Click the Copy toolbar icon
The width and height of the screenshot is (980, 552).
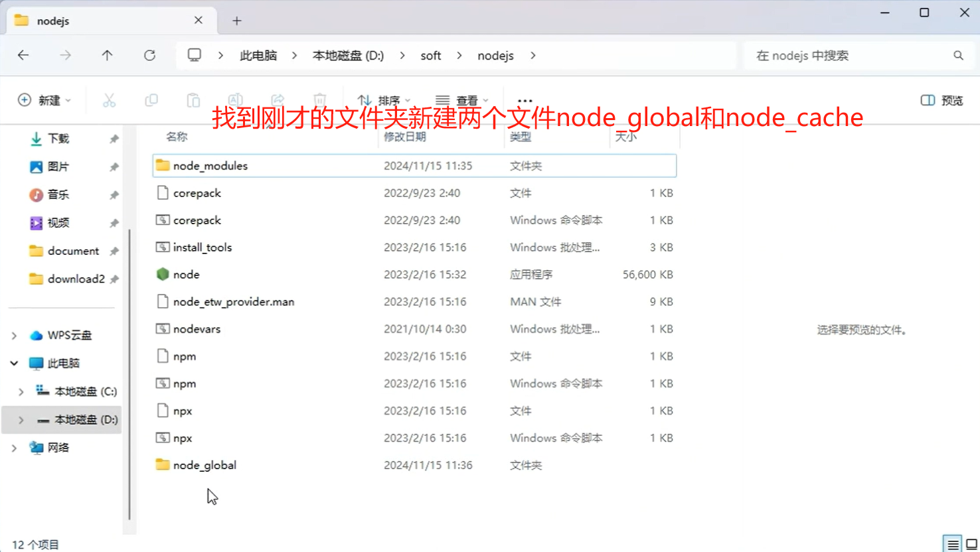click(151, 100)
